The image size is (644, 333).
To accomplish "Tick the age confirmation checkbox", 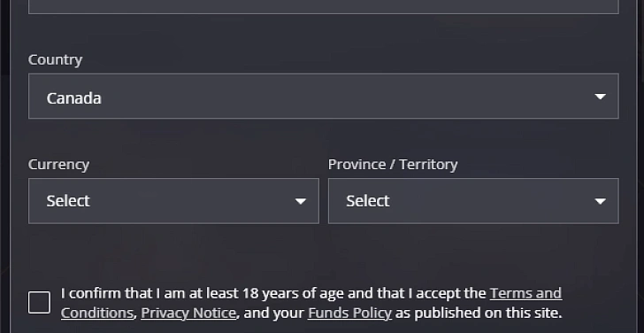I will [39, 303].
